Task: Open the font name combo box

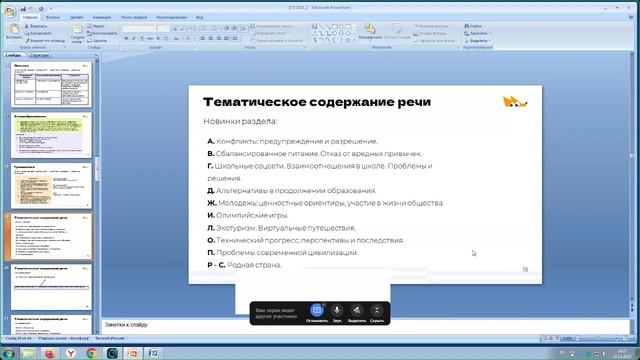Action: coord(139,29)
